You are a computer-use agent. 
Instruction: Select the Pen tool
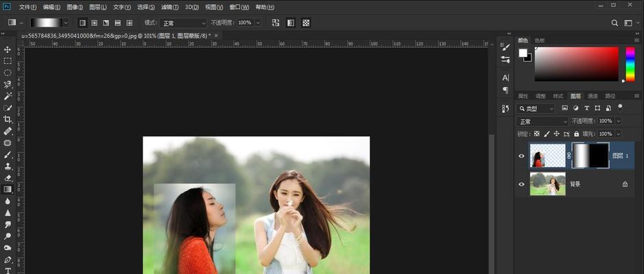[8, 260]
